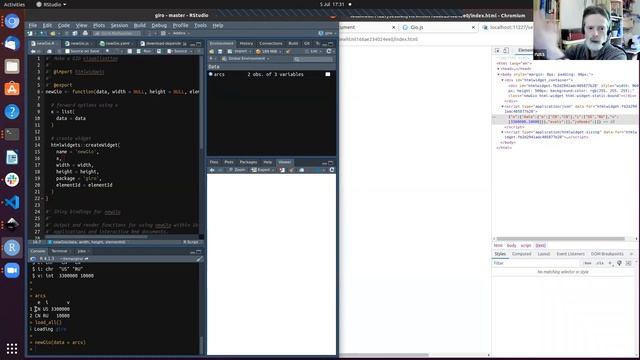640x360 pixels.
Task: Click the load workspace icon
Action: tap(211, 51)
